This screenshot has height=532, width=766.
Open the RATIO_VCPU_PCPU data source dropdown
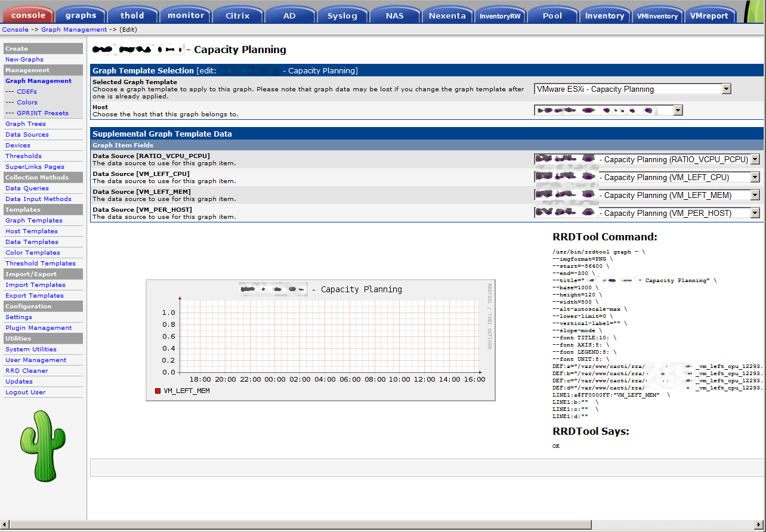[x=647, y=159]
